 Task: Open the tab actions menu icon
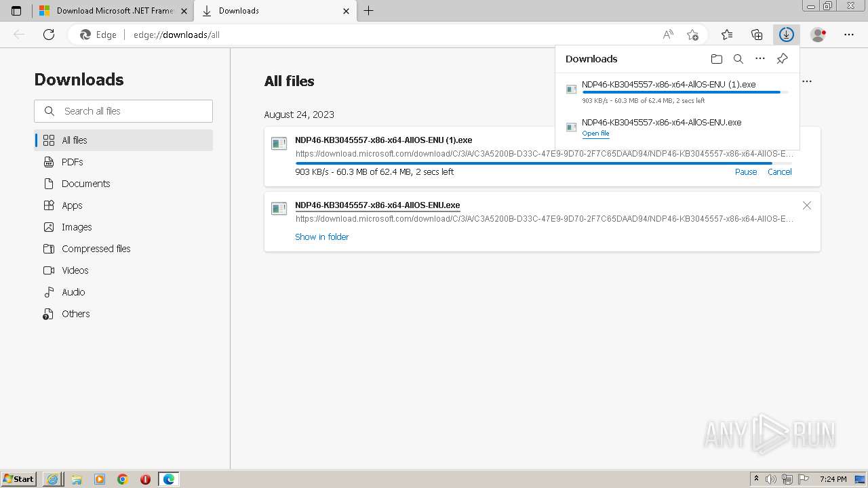pos(16,11)
